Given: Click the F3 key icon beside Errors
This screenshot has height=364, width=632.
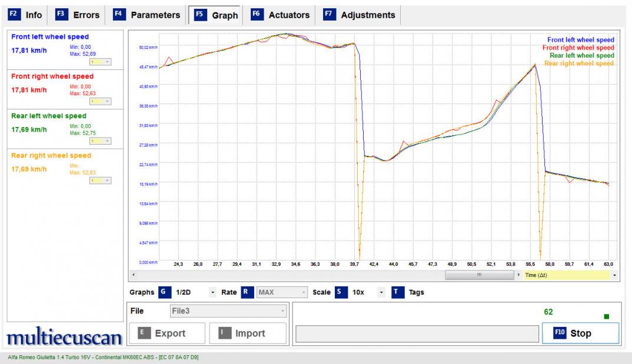Looking at the screenshot, I should [61, 14].
